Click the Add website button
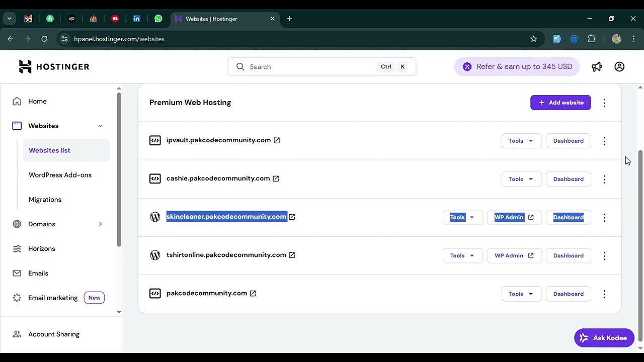Image resolution: width=644 pixels, height=362 pixels. [x=560, y=103]
